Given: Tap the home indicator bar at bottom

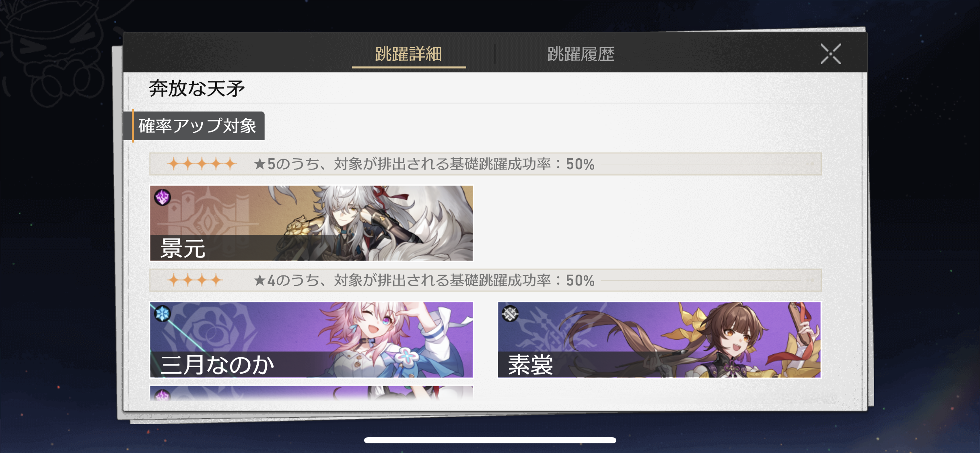Looking at the screenshot, I should 490,440.
